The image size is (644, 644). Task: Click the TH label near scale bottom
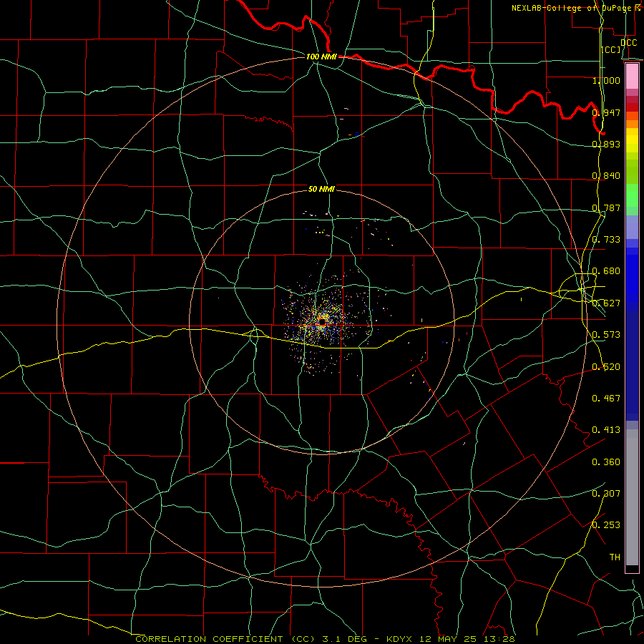tap(615, 557)
